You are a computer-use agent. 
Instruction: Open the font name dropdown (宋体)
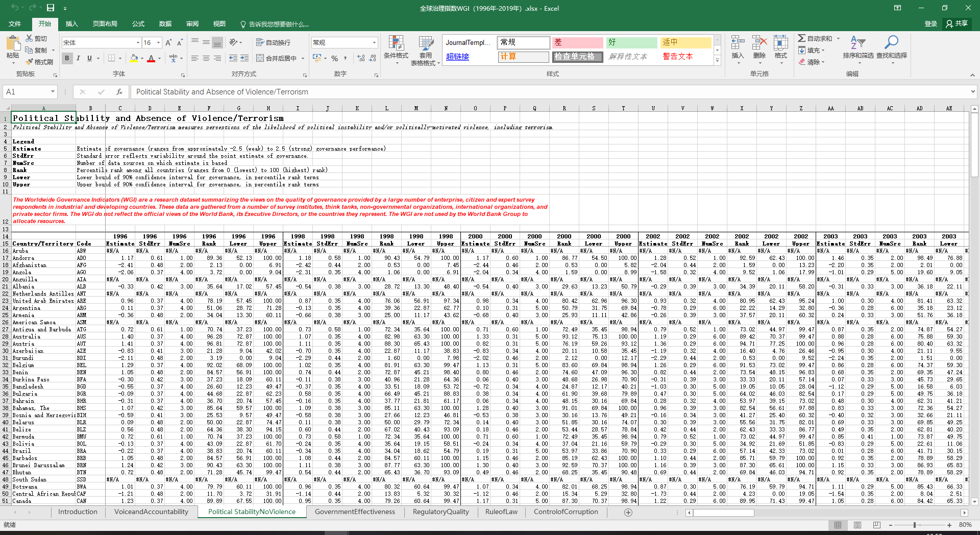pyautogui.click(x=138, y=43)
